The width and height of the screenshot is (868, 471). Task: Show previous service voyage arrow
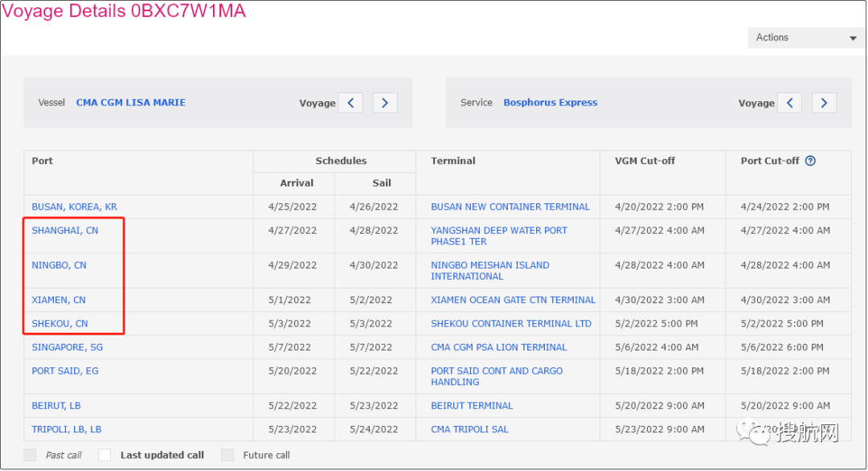pos(790,103)
